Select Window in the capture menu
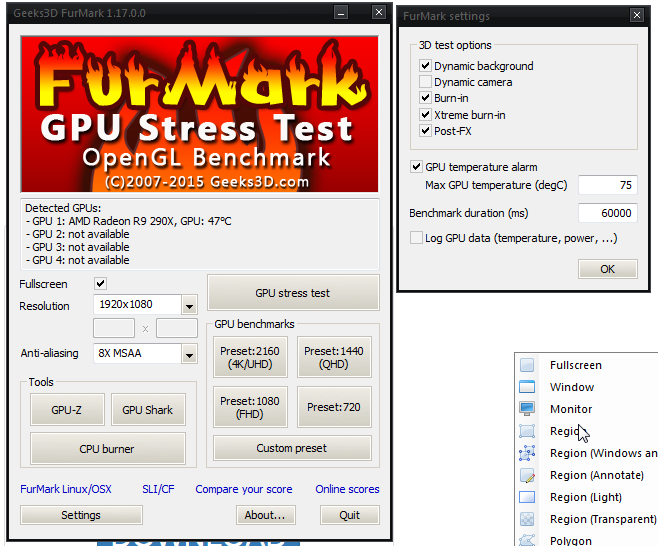This screenshot has height=546, width=658. 572,387
